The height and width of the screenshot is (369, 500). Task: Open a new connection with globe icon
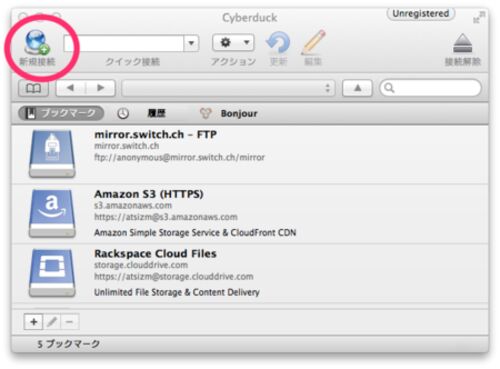(37, 43)
